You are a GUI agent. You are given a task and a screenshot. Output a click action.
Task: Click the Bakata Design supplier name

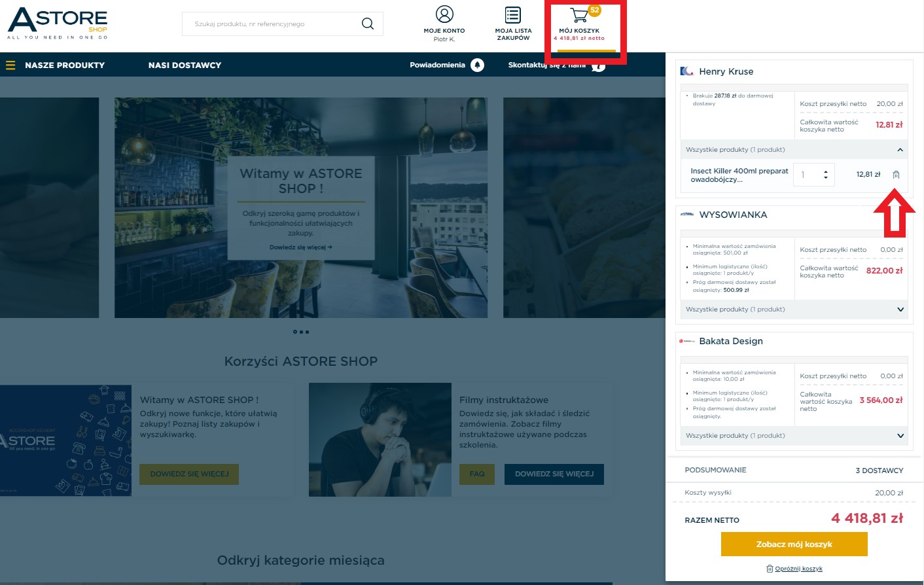731,341
